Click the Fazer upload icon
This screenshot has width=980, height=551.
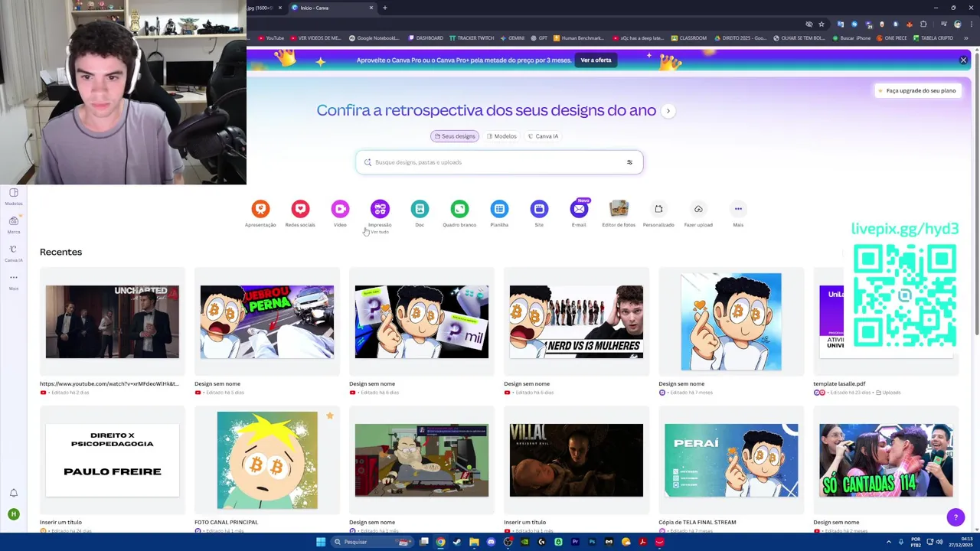698,208
